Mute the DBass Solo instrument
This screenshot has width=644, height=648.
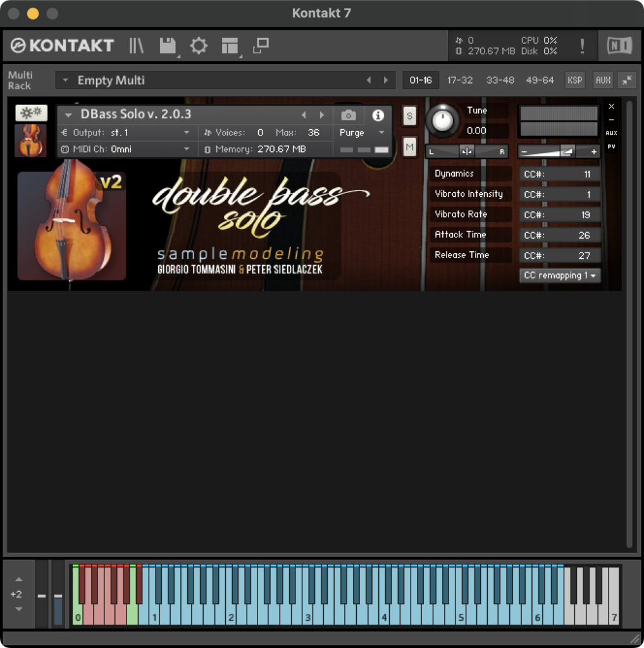point(409,147)
